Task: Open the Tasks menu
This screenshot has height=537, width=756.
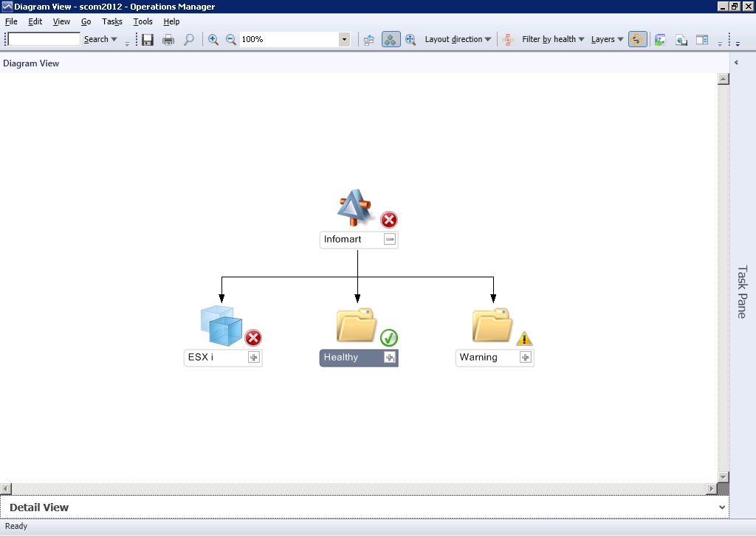Action: pyautogui.click(x=112, y=21)
